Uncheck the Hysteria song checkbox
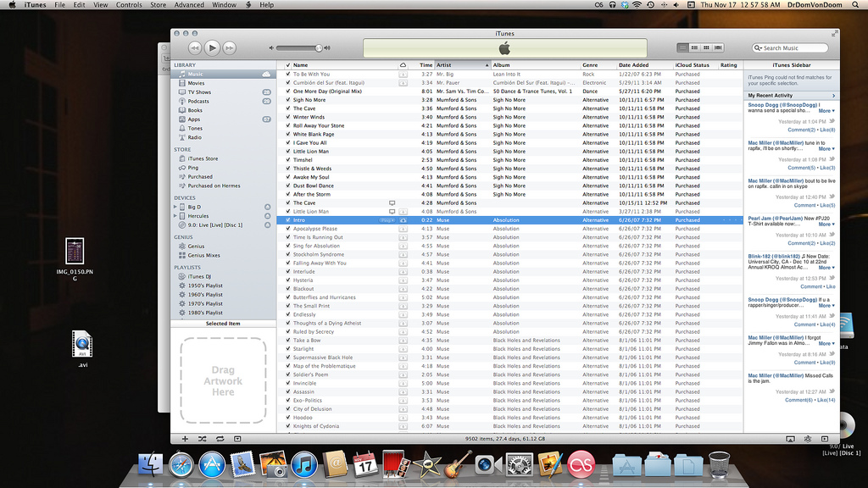This screenshot has width=868, height=488. (288, 280)
